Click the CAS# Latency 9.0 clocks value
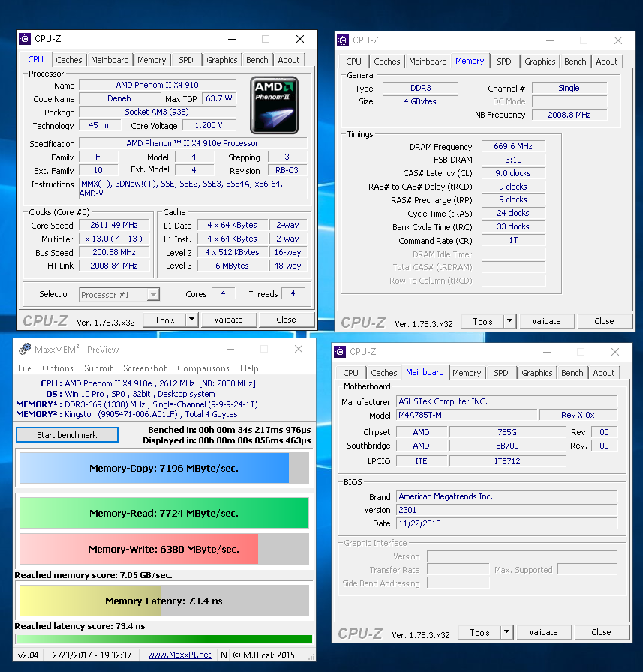643x672 pixels. click(x=513, y=173)
